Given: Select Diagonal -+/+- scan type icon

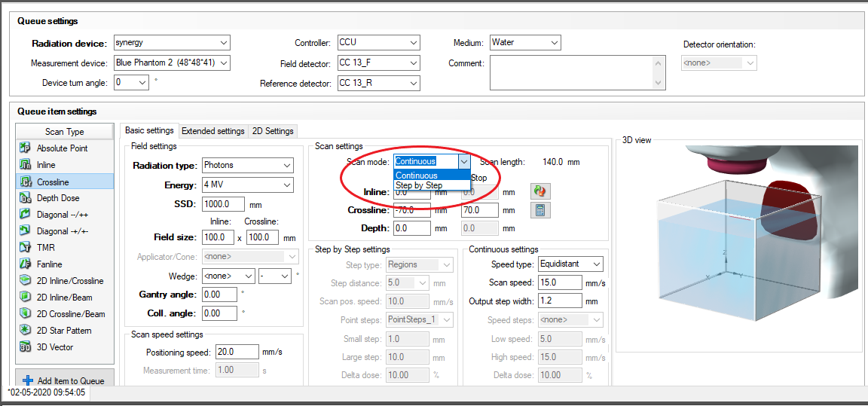Looking at the screenshot, I should [x=25, y=231].
